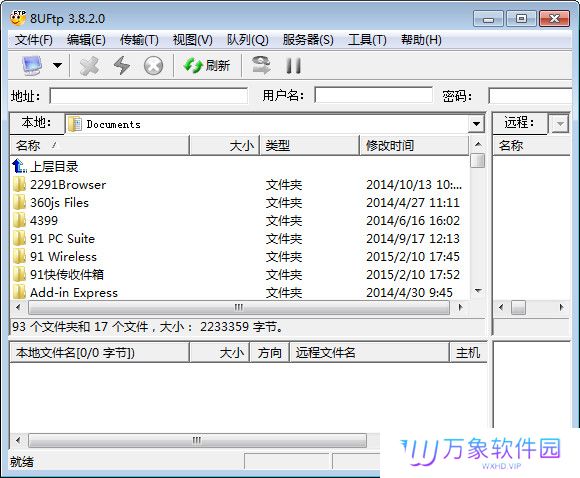
Task: Open the 文件(F) menu
Action: tap(34, 40)
